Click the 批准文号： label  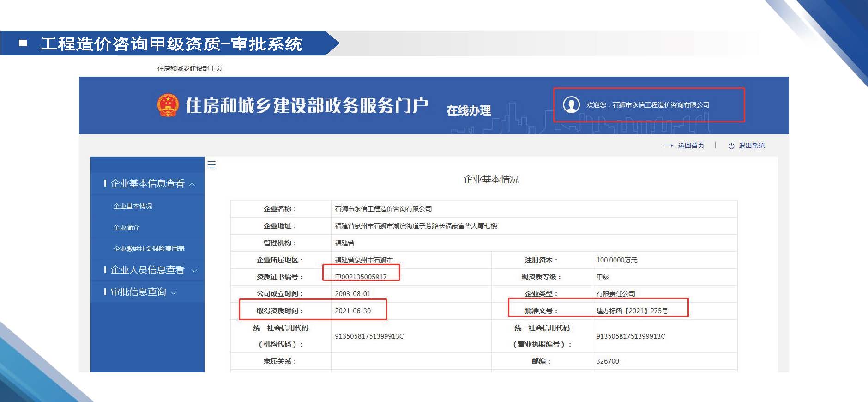click(x=541, y=311)
